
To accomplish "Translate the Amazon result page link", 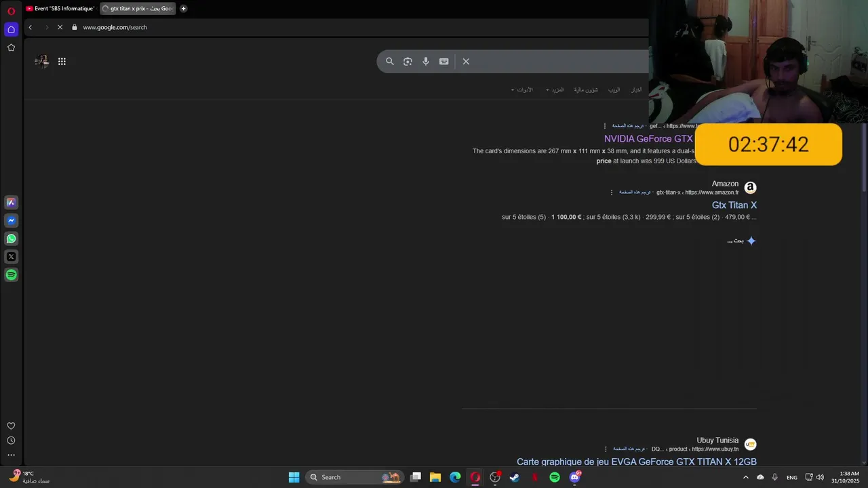I will pyautogui.click(x=635, y=192).
